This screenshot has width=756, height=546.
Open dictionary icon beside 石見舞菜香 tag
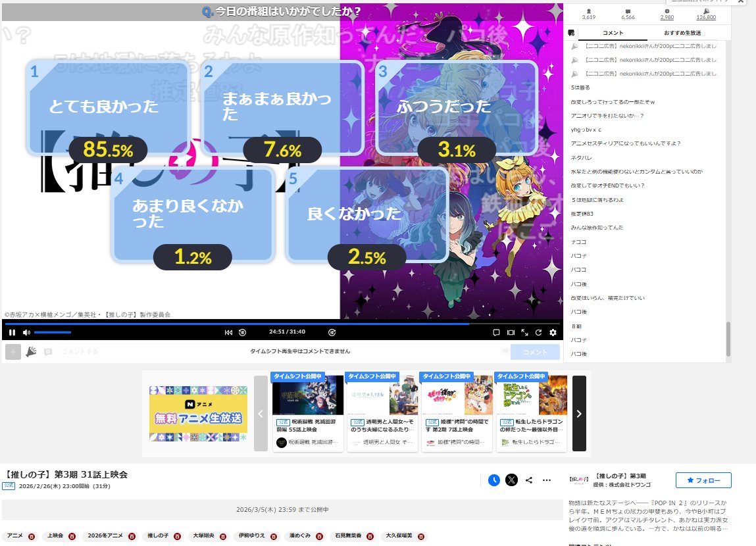[370, 536]
